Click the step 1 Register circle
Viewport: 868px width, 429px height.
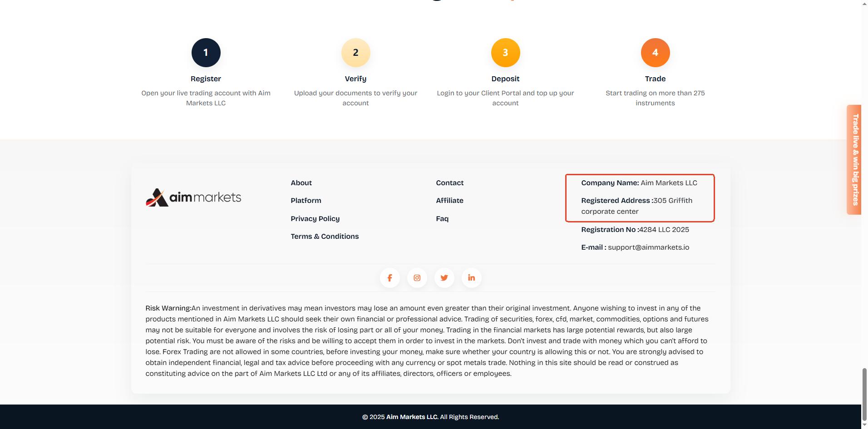point(206,53)
